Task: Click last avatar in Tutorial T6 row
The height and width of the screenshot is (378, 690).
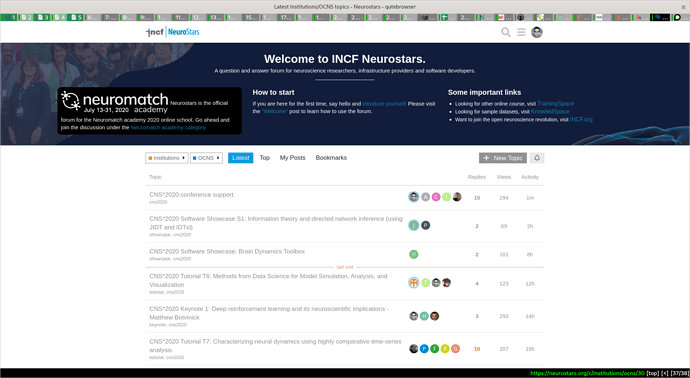Action: point(447,283)
